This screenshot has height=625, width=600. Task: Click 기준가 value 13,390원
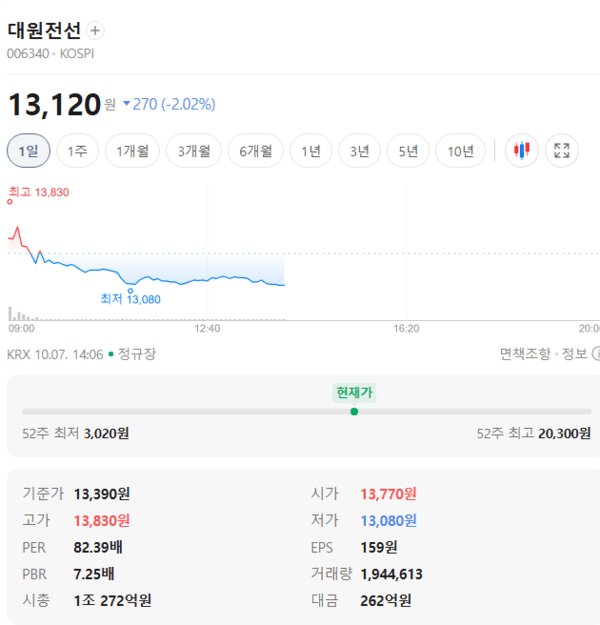pos(102,494)
